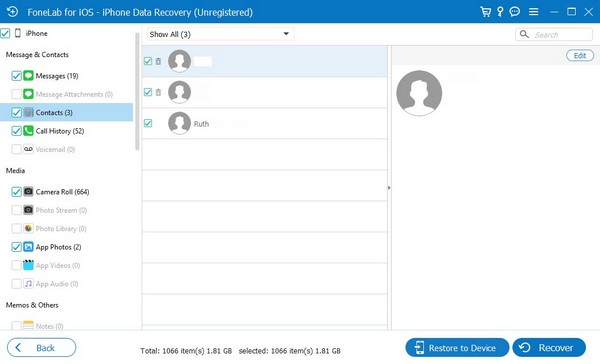
Task: Click the Recover button
Action: (549, 348)
